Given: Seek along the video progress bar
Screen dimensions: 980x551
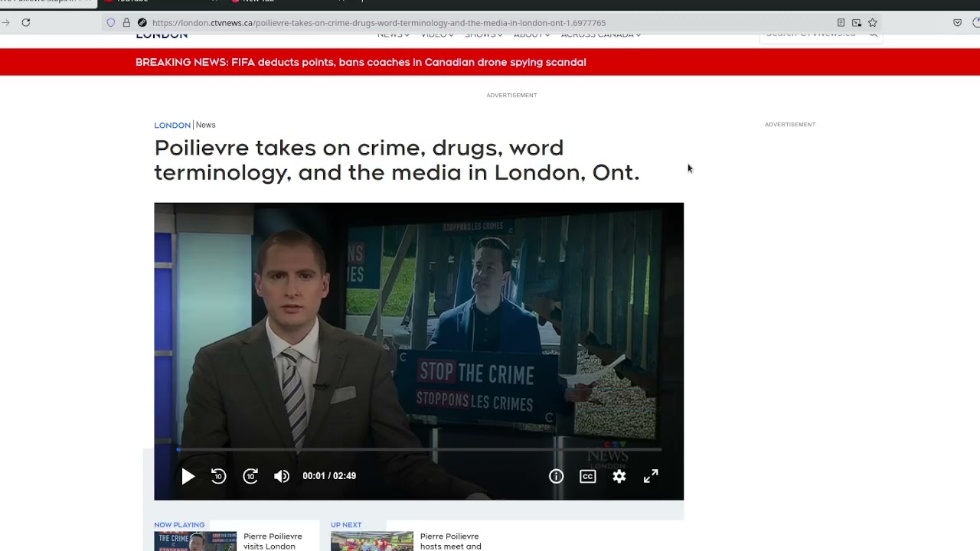Looking at the screenshot, I should click(419, 449).
